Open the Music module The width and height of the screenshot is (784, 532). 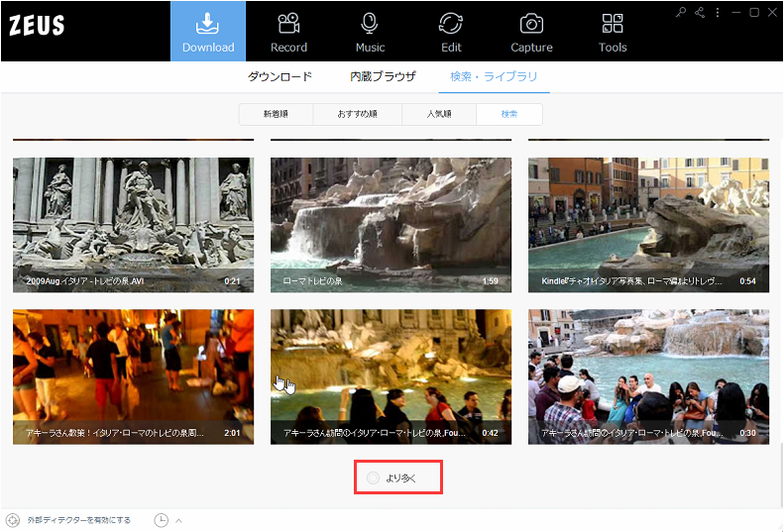(x=370, y=32)
